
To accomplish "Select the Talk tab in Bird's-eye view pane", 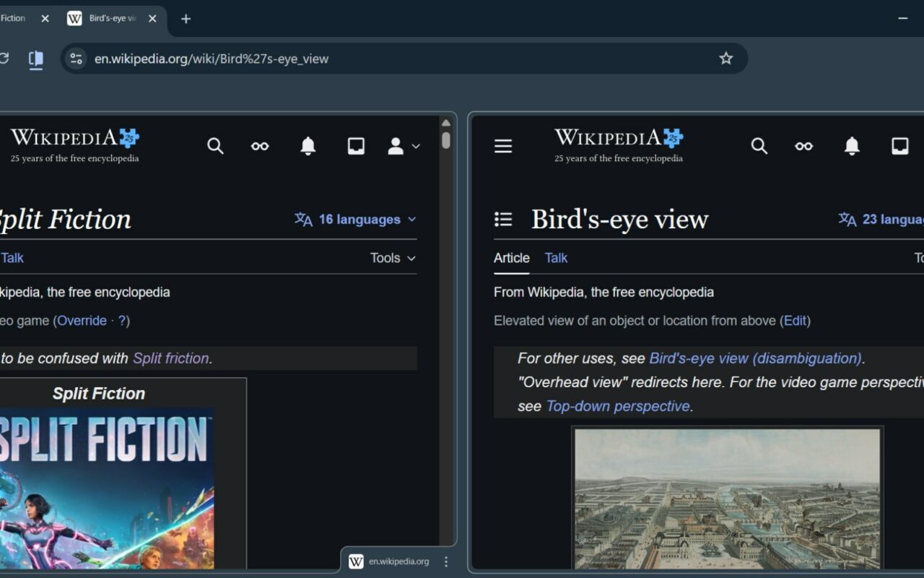I will pos(556,258).
